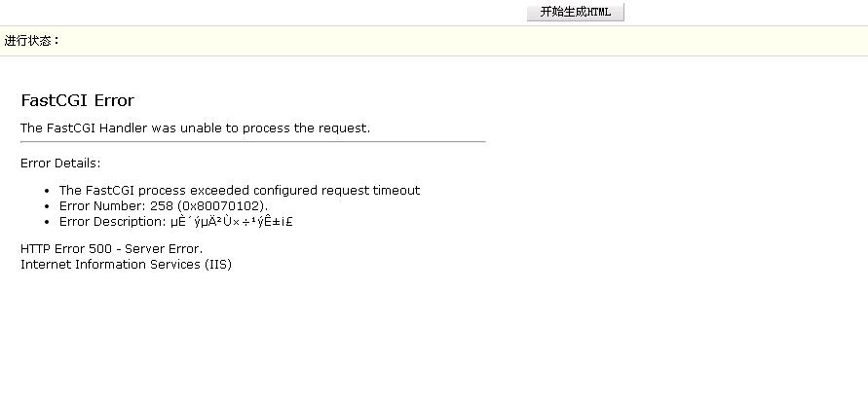Click the horizontal divider under handler message
Screen dimensions: 868x401
click(253, 141)
